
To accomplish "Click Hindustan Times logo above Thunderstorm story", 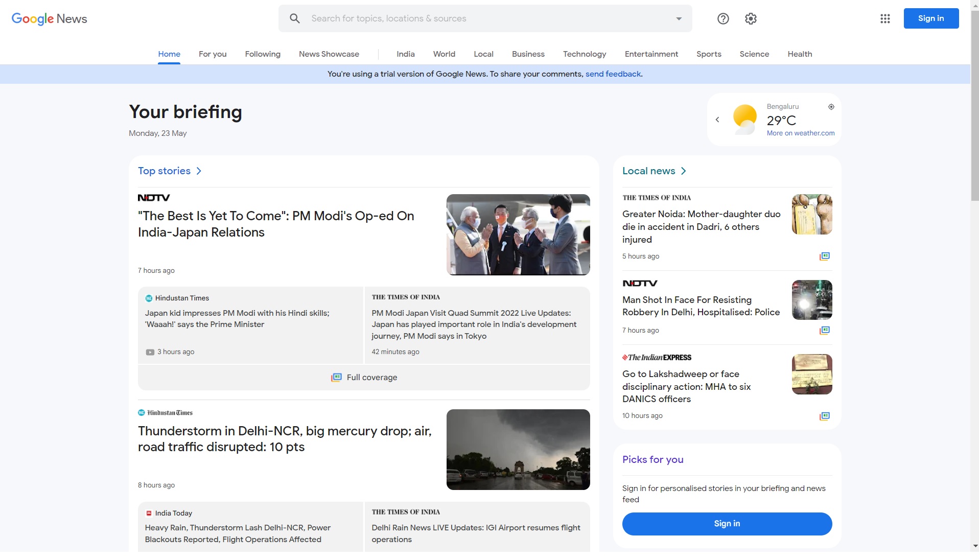I will 165,412.
